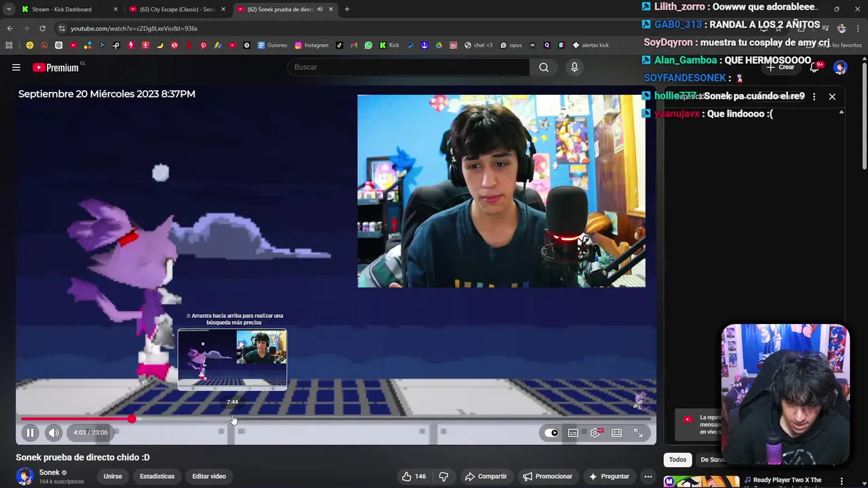Open the PayPal bookmark icon
The width and height of the screenshot is (868, 488).
(x=410, y=45)
